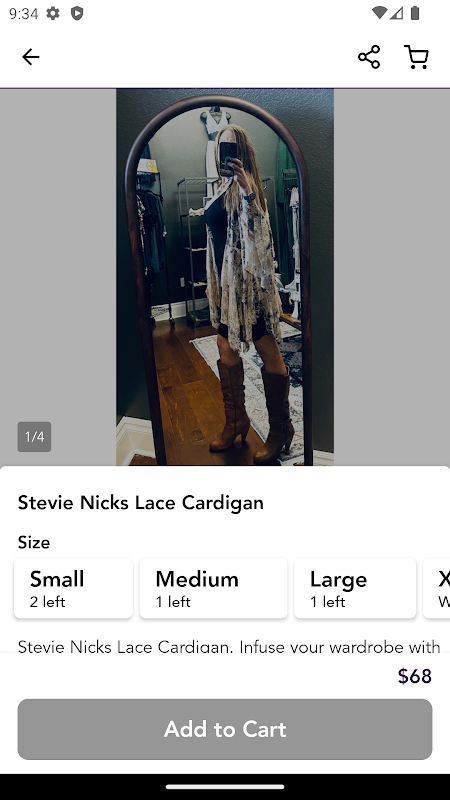The width and height of the screenshot is (450, 800).
Task: Expand the product description text
Action: click(229, 646)
